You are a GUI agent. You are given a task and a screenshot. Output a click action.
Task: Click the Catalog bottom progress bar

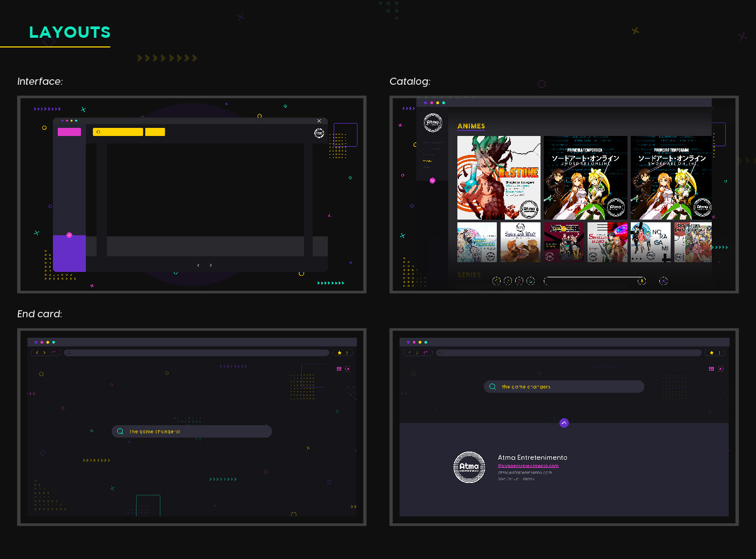(595, 281)
